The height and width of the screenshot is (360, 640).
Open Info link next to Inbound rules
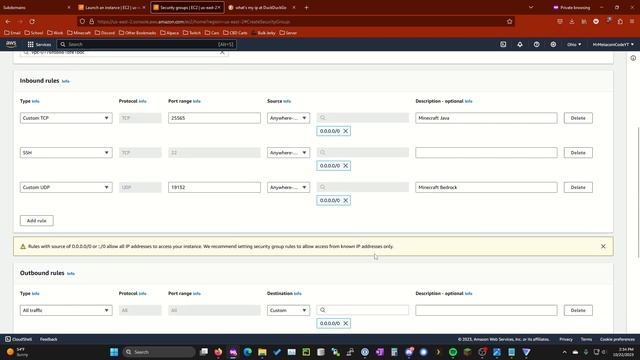66,81
